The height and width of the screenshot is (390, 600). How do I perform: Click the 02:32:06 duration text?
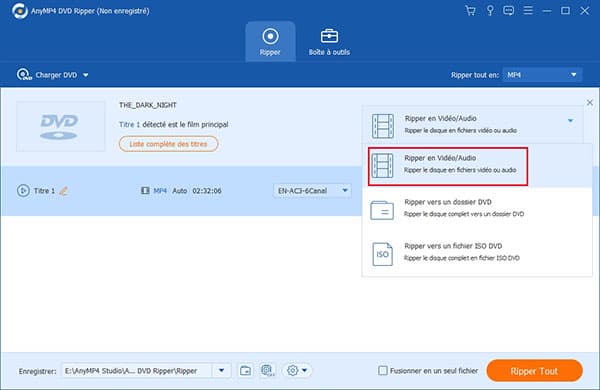tap(207, 191)
